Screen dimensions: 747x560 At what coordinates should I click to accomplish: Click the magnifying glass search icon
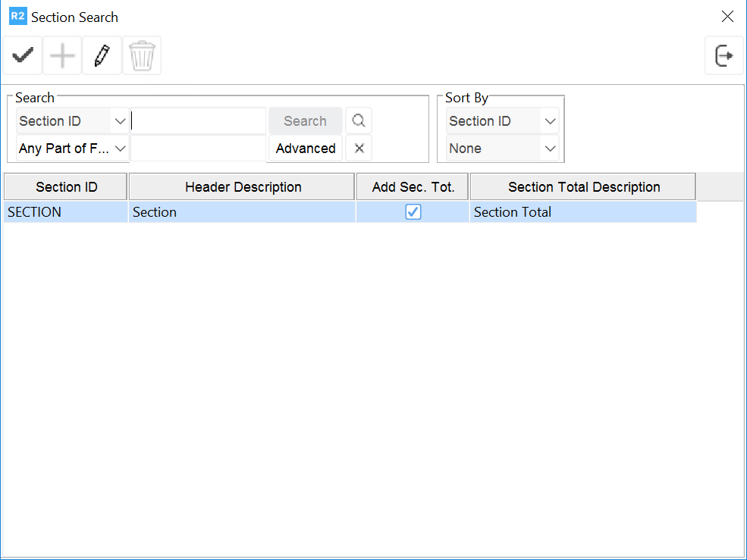359,121
